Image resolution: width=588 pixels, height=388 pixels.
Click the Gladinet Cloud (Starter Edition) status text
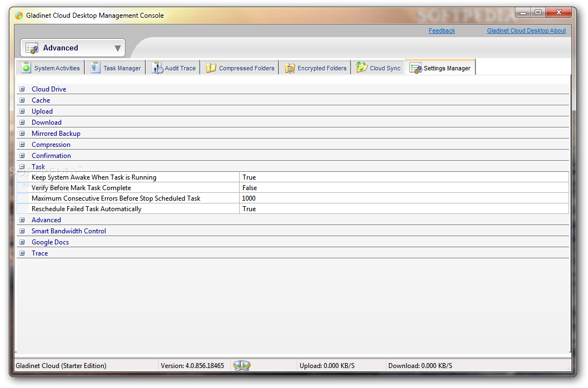61,366
